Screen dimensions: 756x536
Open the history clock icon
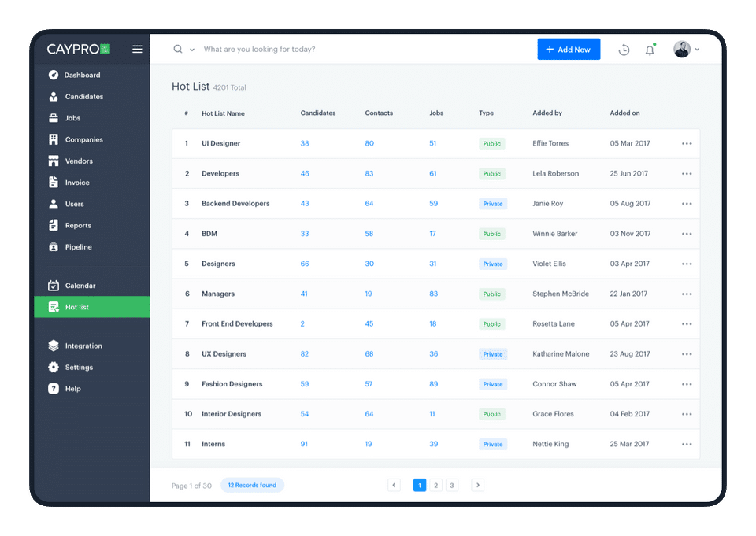pos(624,50)
